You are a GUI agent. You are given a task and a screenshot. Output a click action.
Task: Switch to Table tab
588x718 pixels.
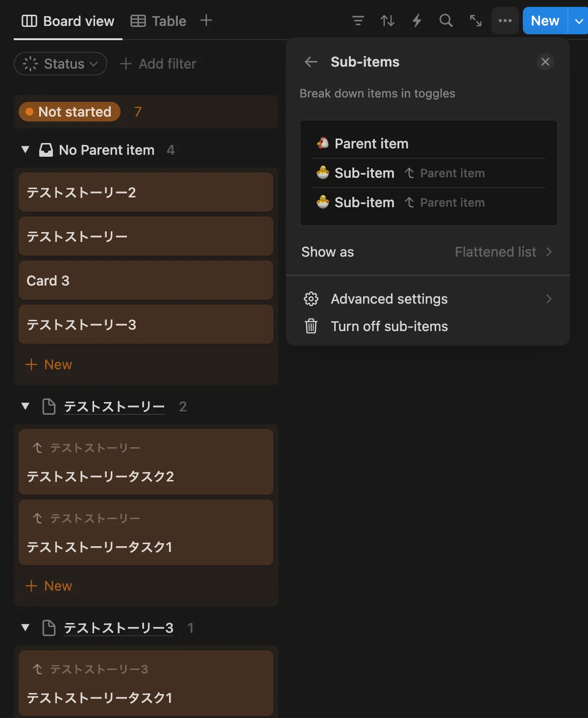coord(158,21)
